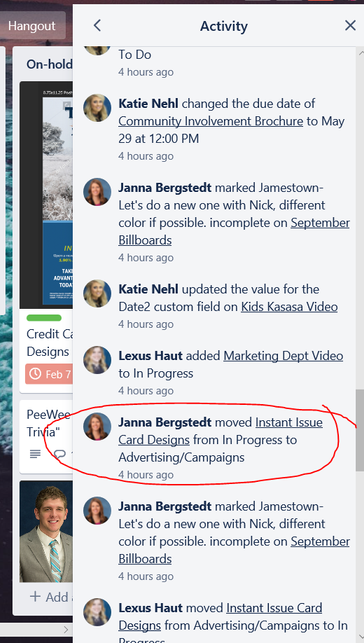364x643 pixels.
Task: Open the Credit Card Designs cover image
Action: pyautogui.click(x=46, y=195)
